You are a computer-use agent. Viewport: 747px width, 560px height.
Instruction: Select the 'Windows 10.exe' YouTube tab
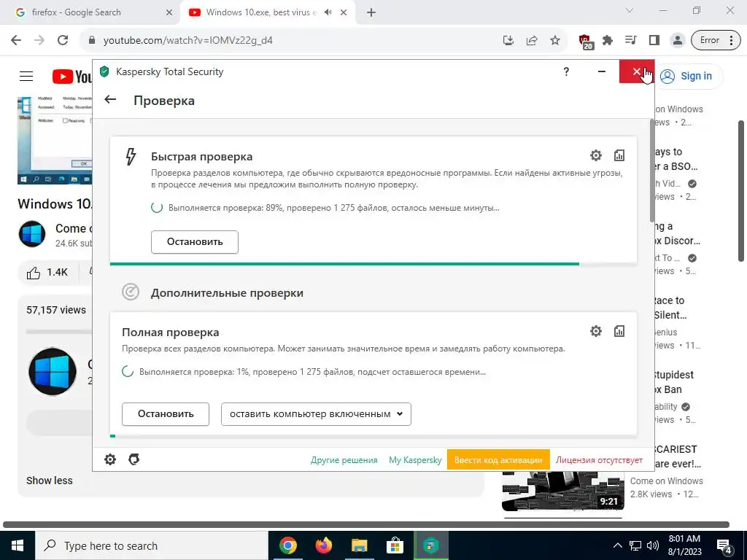pyautogui.click(x=260, y=12)
